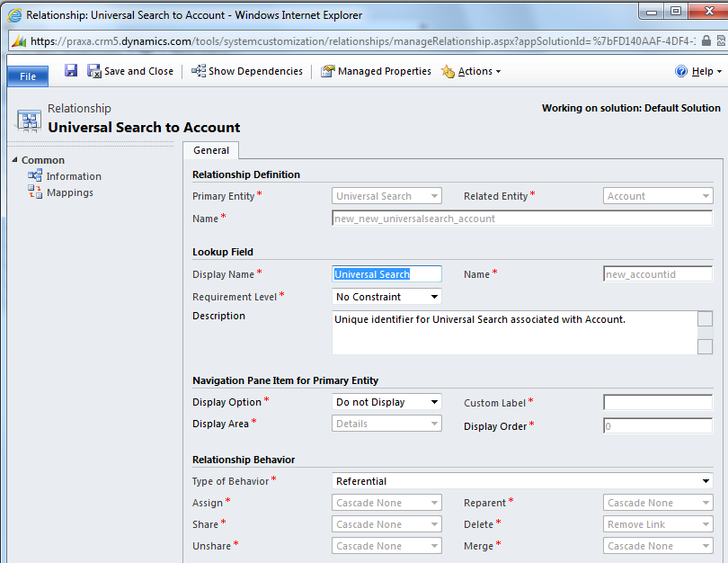The height and width of the screenshot is (563, 728).
Task: Click the Actions star icon
Action: (x=448, y=71)
